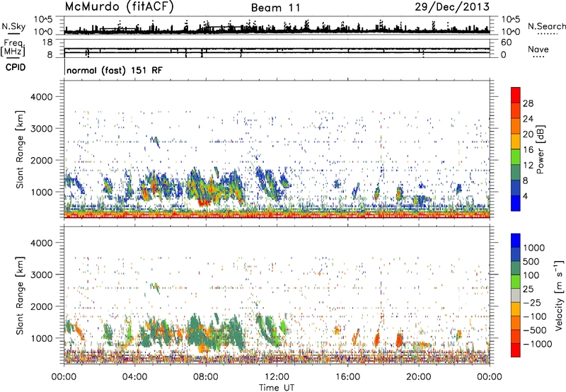Click the 'McMurdo (fitACF)' title text

119,7
